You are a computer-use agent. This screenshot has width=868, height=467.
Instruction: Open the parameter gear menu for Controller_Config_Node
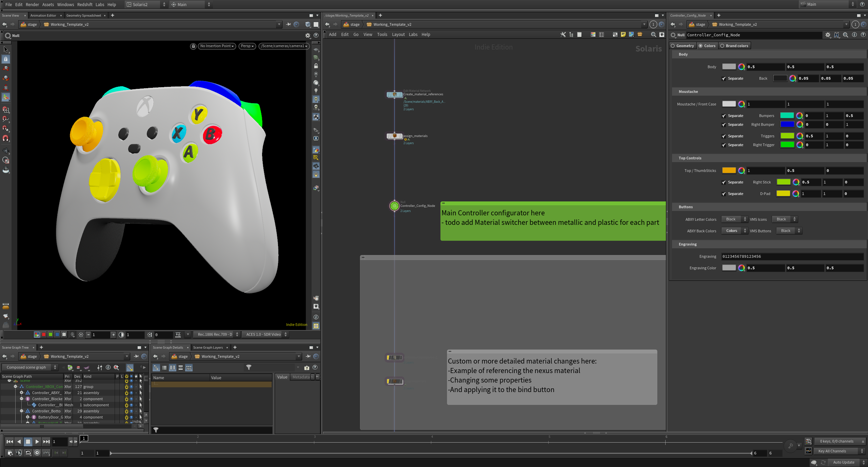pos(828,35)
